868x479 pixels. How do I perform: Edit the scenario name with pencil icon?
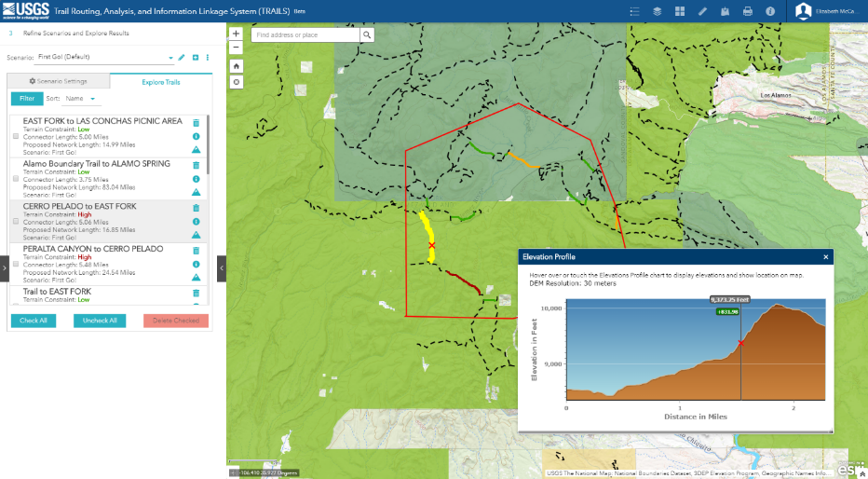pos(182,57)
